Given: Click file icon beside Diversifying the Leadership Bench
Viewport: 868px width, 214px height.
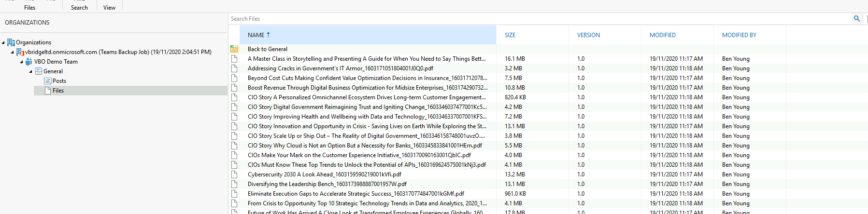Looking at the screenshot, I should coord(234,184).
